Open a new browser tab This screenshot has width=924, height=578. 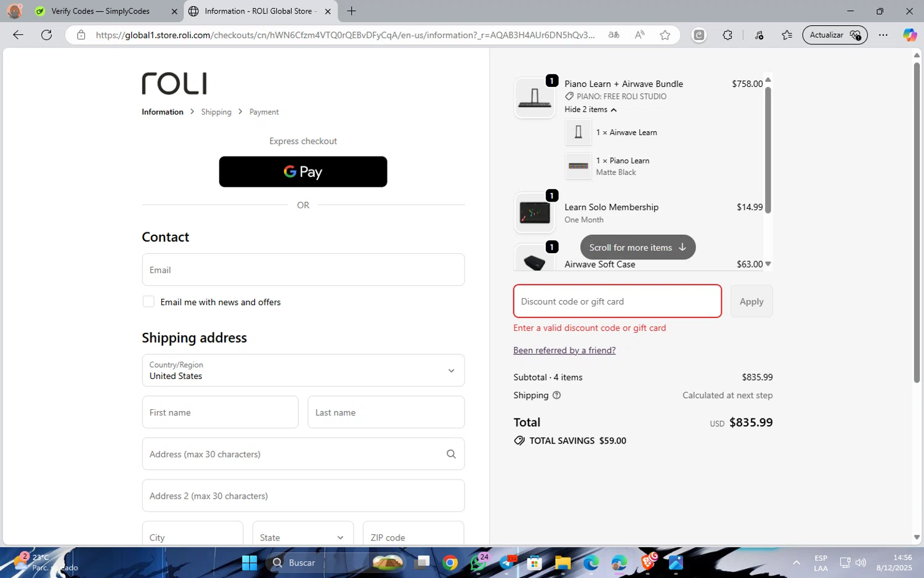click(x=352, y=11)
